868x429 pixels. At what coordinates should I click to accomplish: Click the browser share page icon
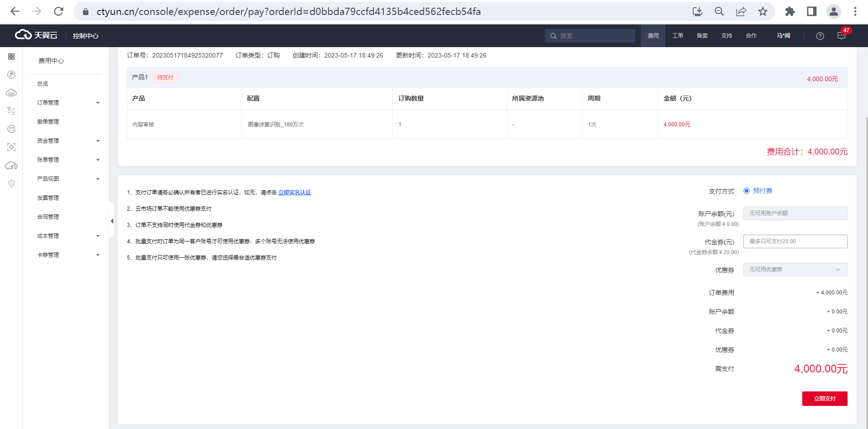(741, 11)
